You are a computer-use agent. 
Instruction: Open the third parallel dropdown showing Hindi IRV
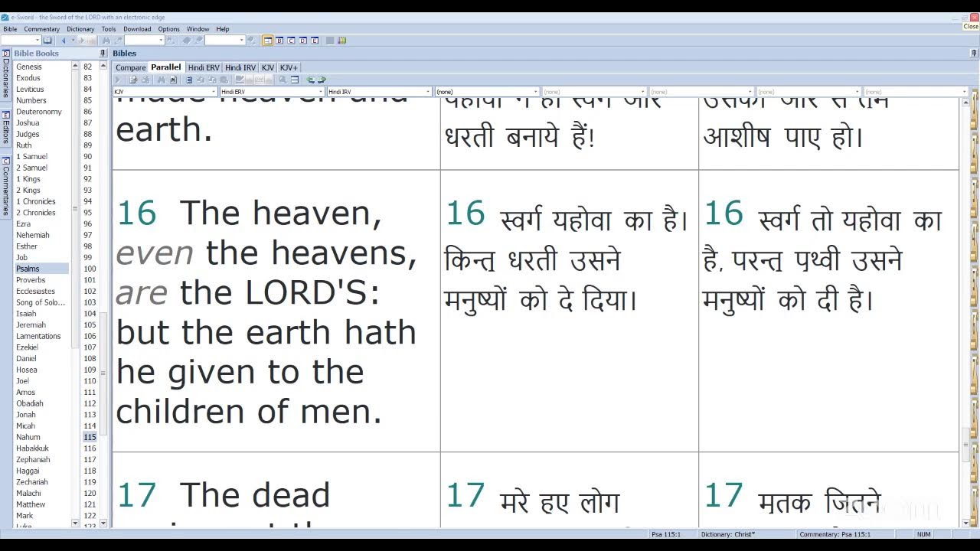coord(379,92)
